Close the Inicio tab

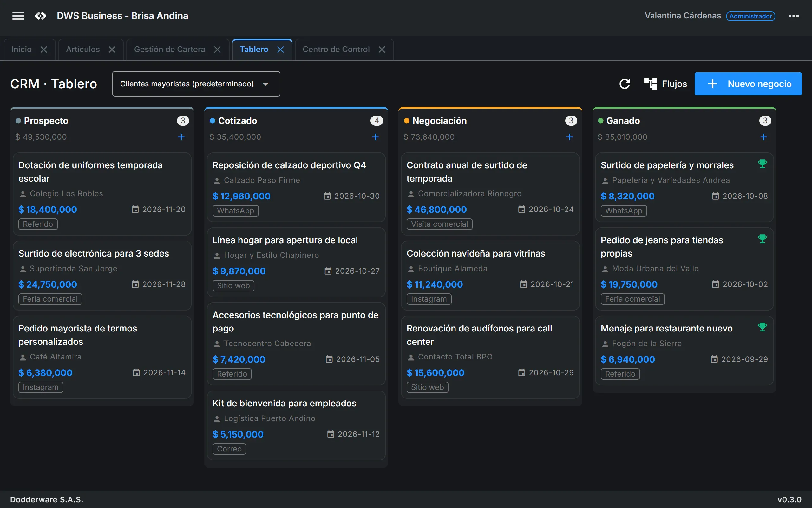click(44, 50)
